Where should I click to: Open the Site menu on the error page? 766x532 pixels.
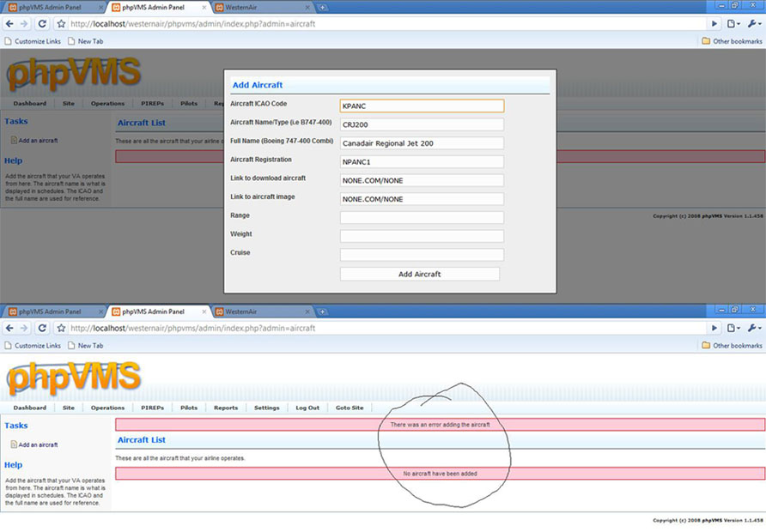click(x=69, y=408)
